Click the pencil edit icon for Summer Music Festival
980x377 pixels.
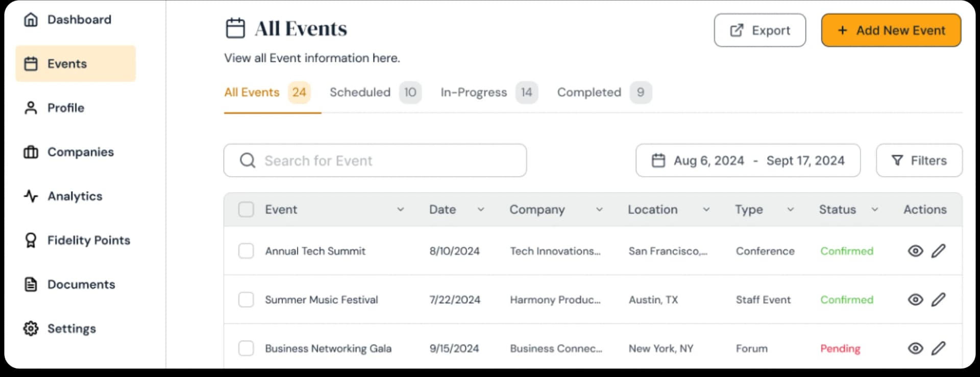pos(938,299)
